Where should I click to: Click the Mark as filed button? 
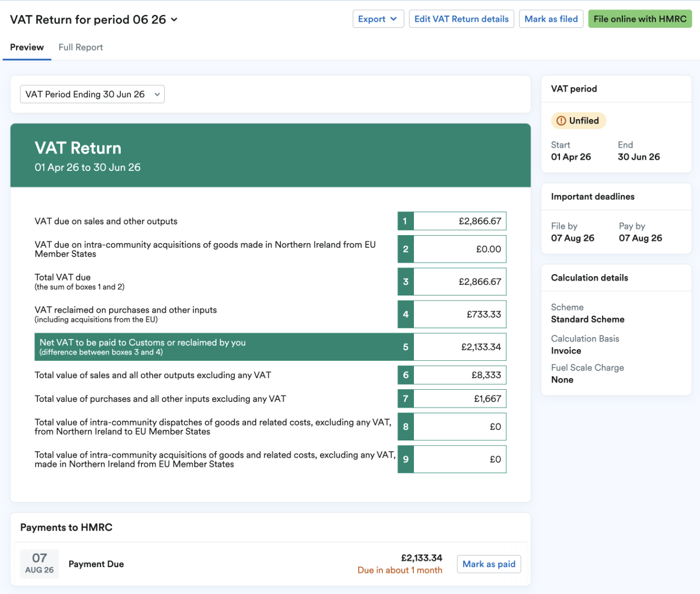[551, 19]
